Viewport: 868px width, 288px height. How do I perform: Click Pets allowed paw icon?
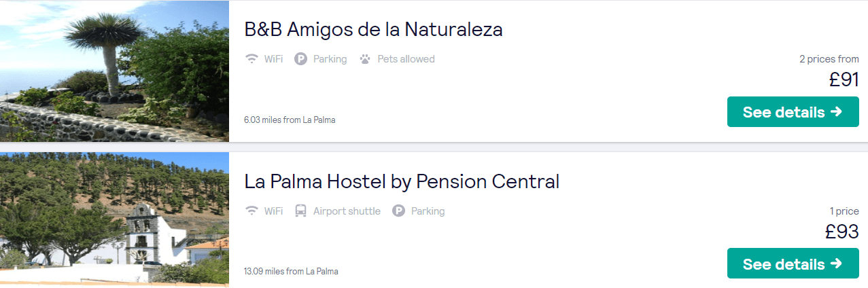[x=365, y=59]
